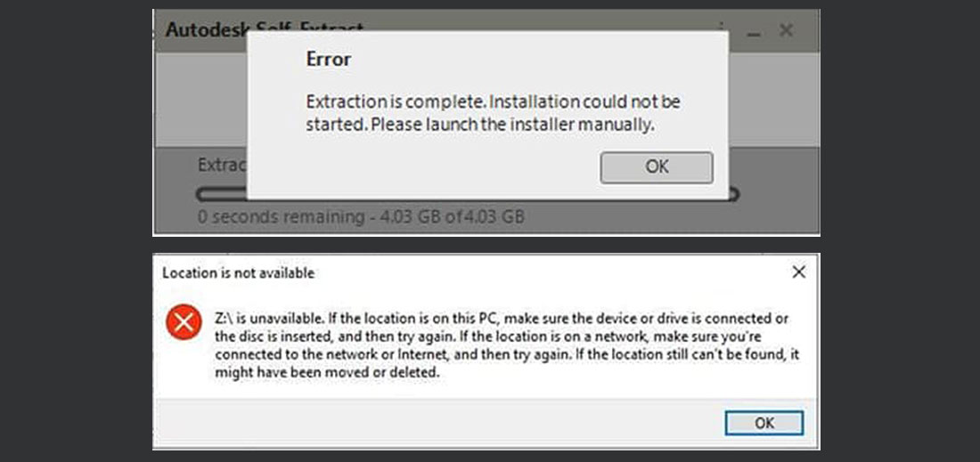
Task: Click the right end of the extraction progress bar
Action: pyautogui.click(x=734, y=194)
